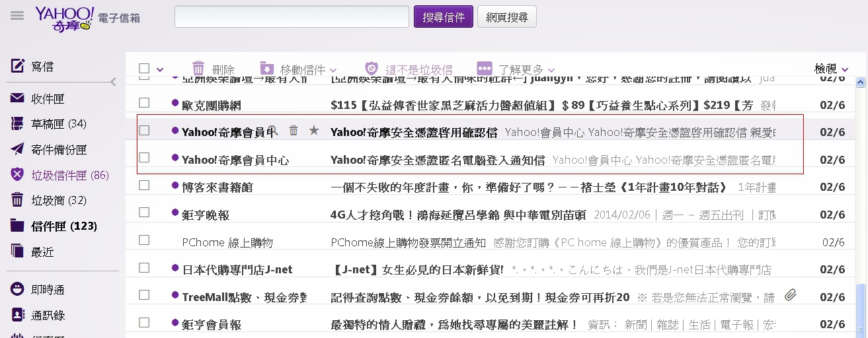Open the 垃圾信件匣 (86) folder
This screenshot has height=338, width=868.
70,175
